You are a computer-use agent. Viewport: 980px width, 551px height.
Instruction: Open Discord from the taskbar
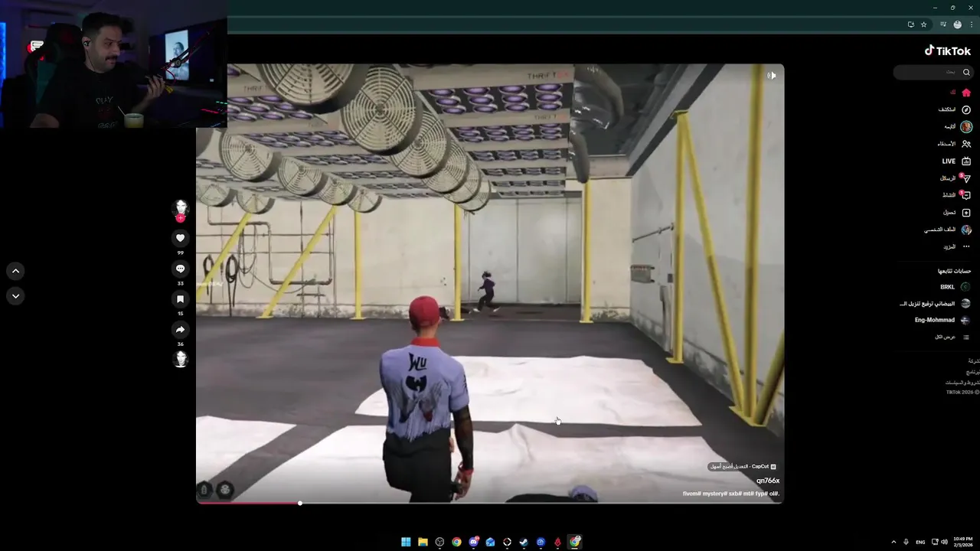click(x=474, y=542)
